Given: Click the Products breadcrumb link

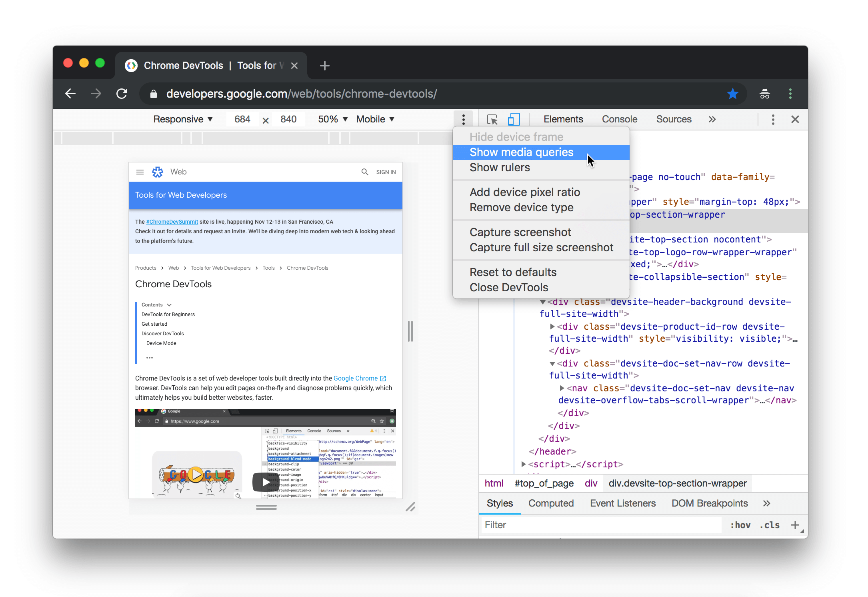Looking at the screenshot, I should click(146, 268).
